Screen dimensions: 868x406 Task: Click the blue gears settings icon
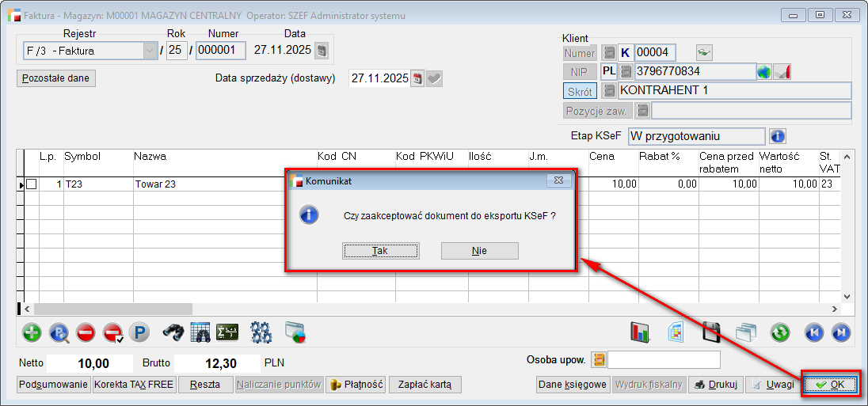[x=261, y=332]
